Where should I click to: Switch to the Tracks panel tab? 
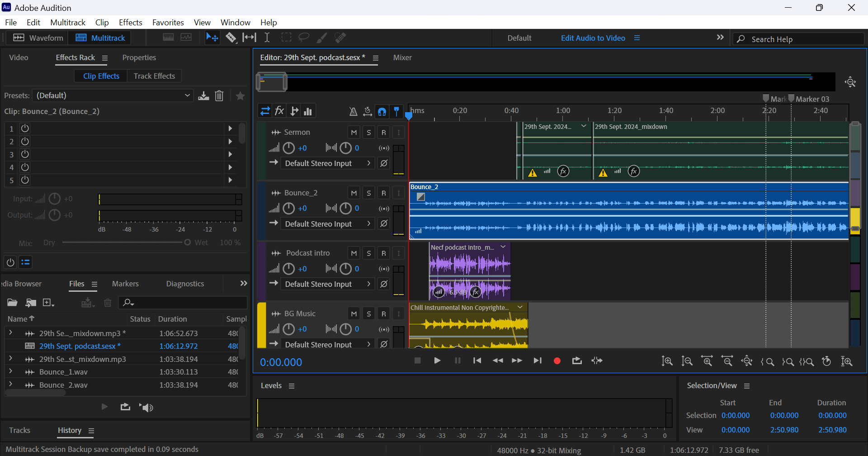click(19, 430)
